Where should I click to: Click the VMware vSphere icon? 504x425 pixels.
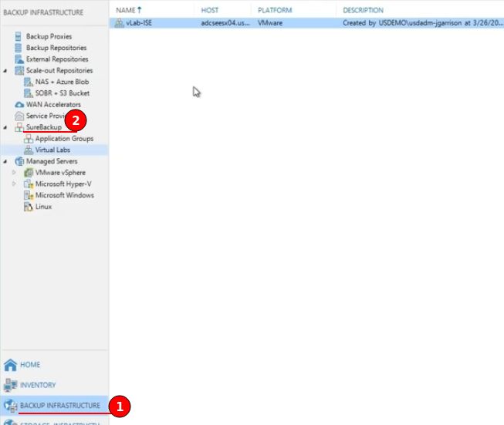(x=29, y=173)
